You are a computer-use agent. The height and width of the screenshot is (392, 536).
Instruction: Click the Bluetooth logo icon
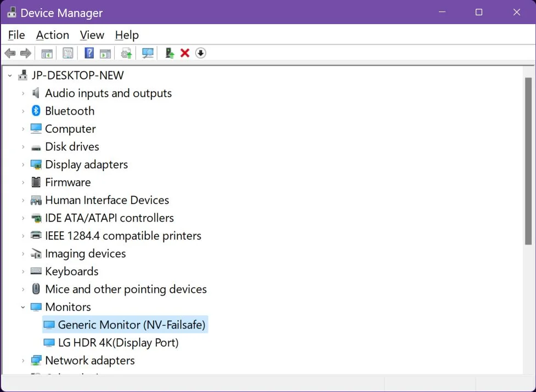[x=36, y=111]
